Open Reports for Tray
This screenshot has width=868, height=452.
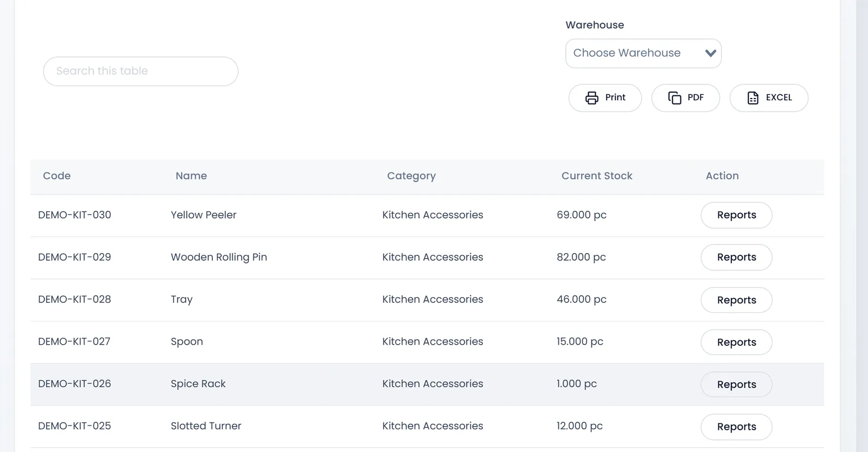click(x=736, y=300)
